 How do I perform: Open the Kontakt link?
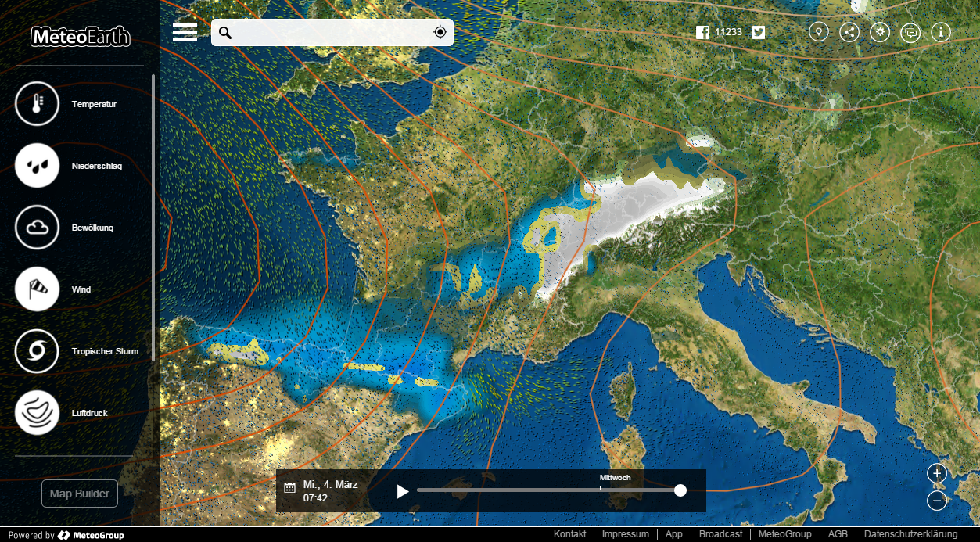[x=570, y=534]
